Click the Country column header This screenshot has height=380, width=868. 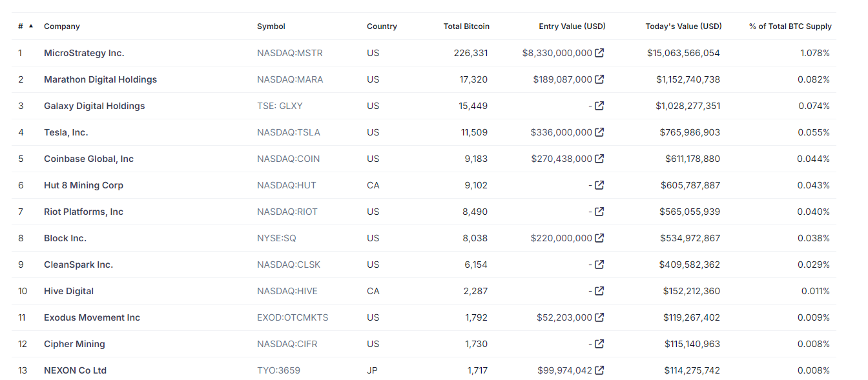click(x=382, y=26)
